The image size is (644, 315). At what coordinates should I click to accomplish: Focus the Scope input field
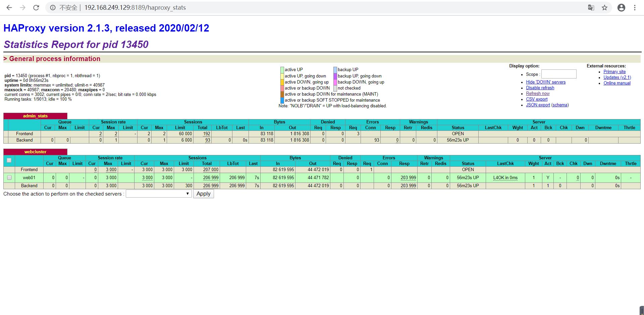[559, 74]
